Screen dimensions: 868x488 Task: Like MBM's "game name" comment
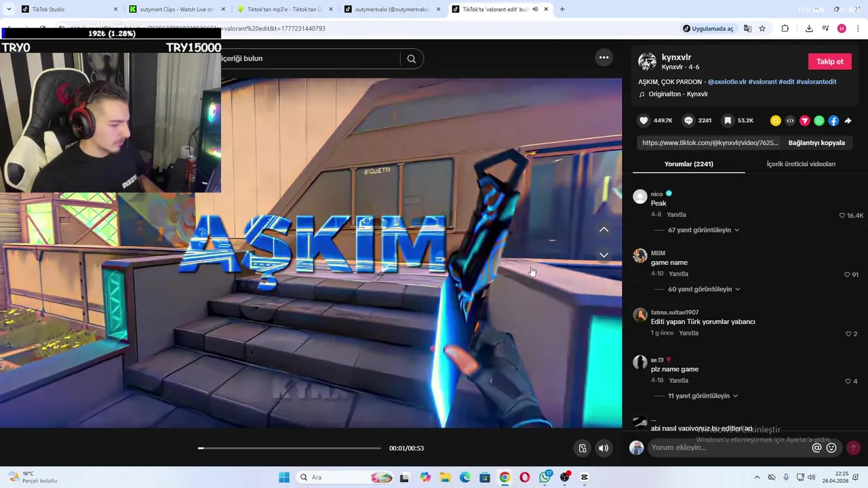point(847,274)
